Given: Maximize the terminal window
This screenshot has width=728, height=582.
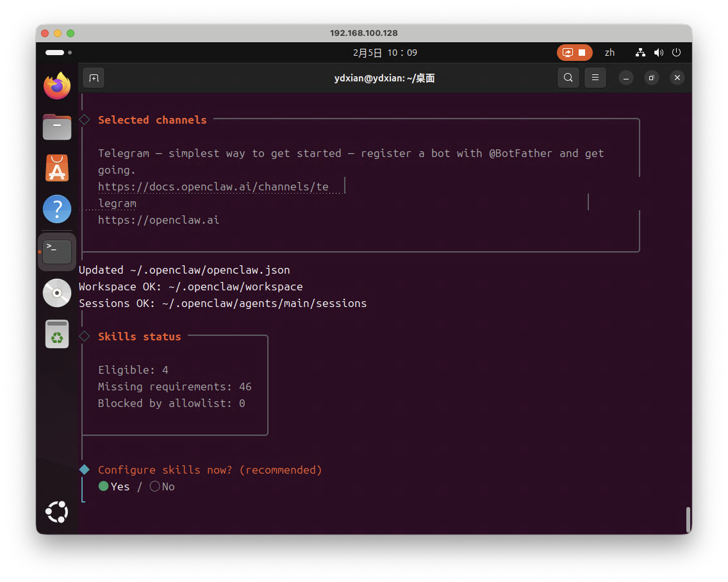Looking at the screenshot, I should pos(651,78).
